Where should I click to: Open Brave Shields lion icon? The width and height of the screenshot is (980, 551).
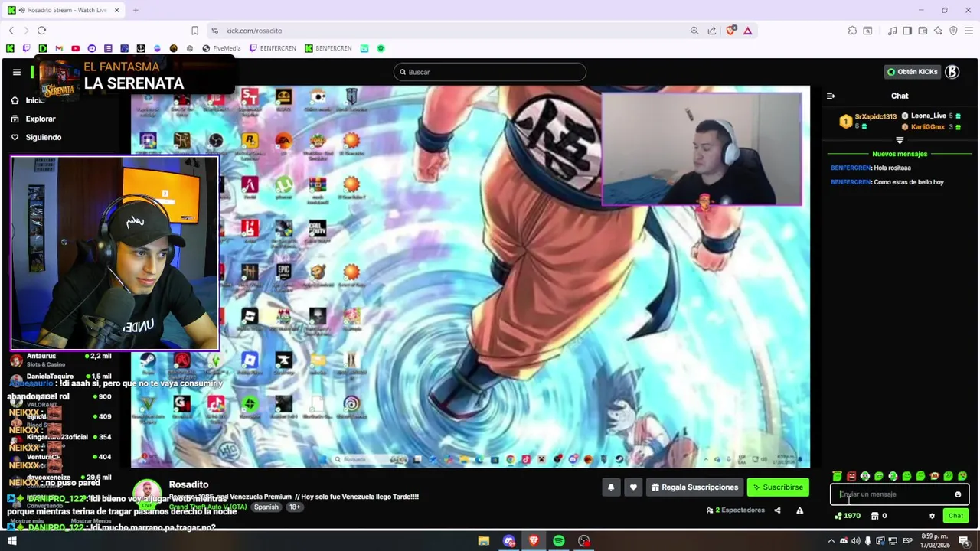point(730,31)
